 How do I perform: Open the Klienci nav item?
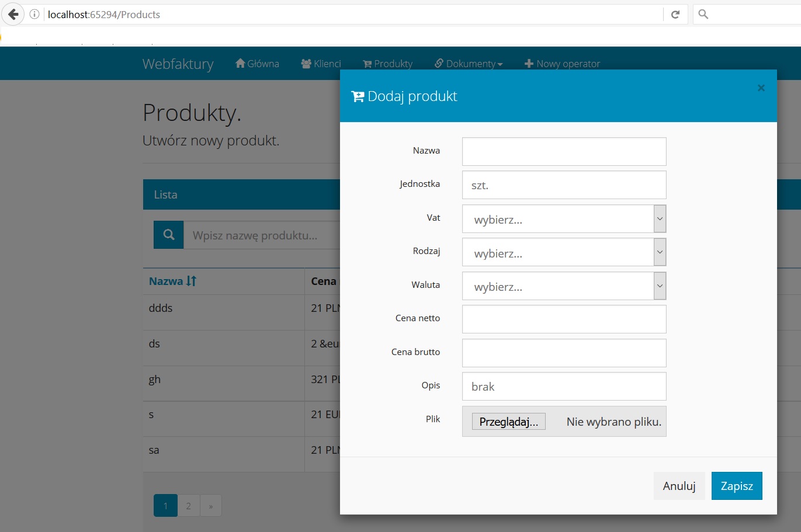[x=321, y=64]
